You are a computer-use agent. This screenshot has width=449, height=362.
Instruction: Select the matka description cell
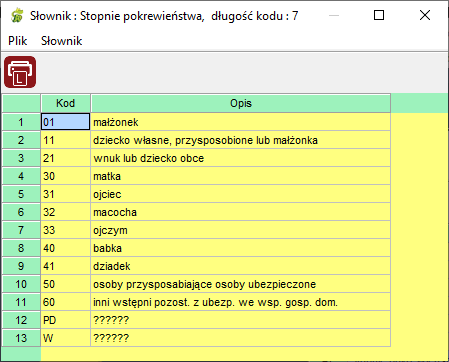click(241, 176)
